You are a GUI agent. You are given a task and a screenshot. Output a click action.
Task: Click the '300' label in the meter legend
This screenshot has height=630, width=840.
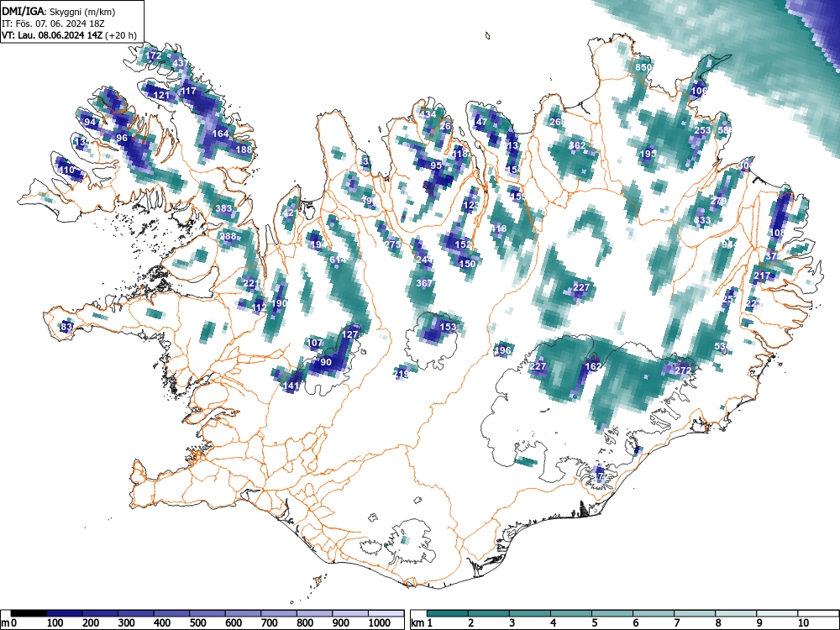point(127,622)
